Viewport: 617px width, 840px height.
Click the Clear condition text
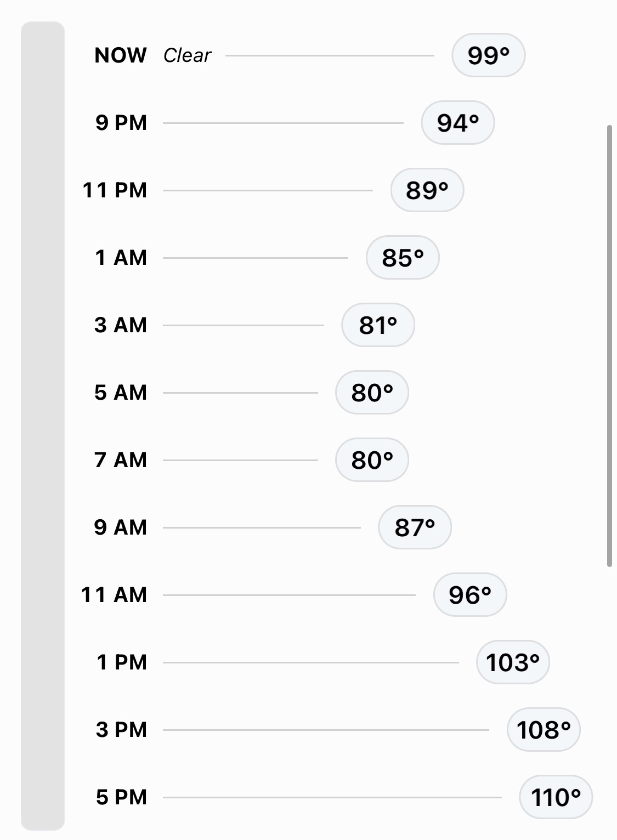pyautogui.click(x=187, y=55)
